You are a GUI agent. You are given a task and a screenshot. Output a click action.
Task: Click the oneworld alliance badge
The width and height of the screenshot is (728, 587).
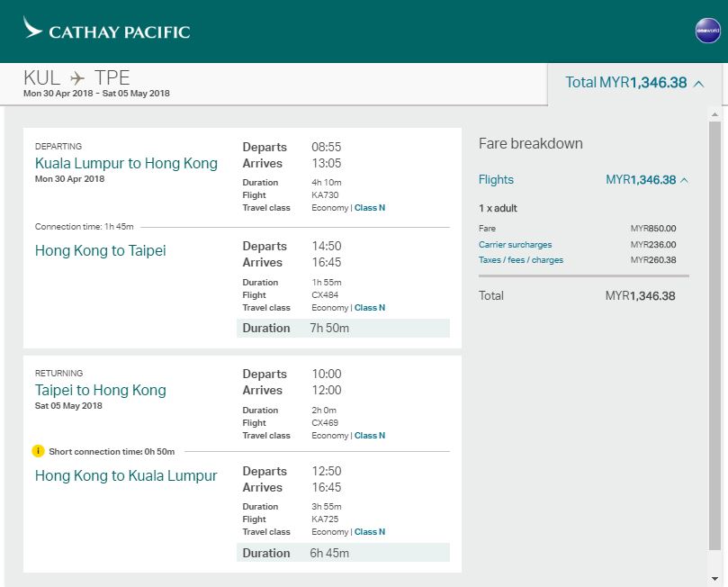click(x=707, y=31)
